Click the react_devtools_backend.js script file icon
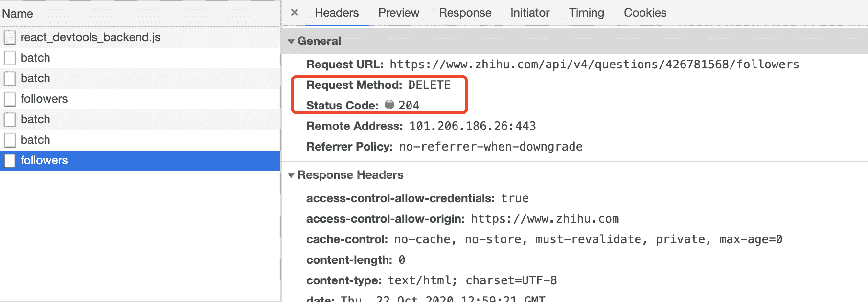 (x=10, y=38)
